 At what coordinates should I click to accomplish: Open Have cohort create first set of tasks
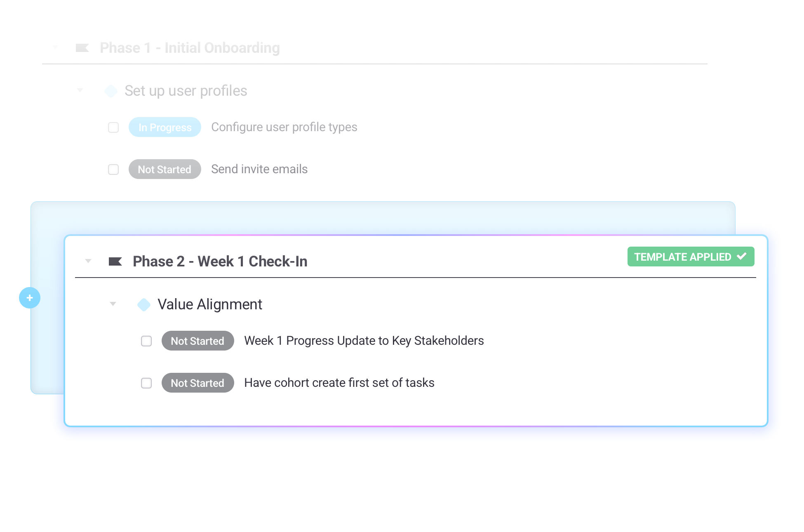(x=339, y=383)
